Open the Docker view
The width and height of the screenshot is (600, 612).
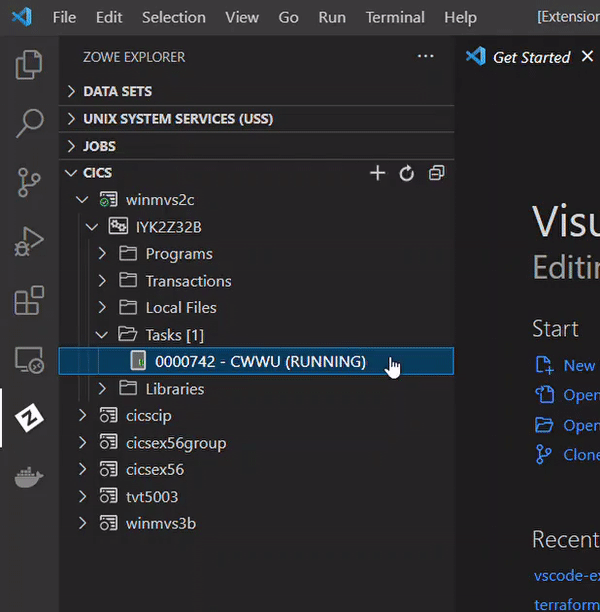point(29,477)
